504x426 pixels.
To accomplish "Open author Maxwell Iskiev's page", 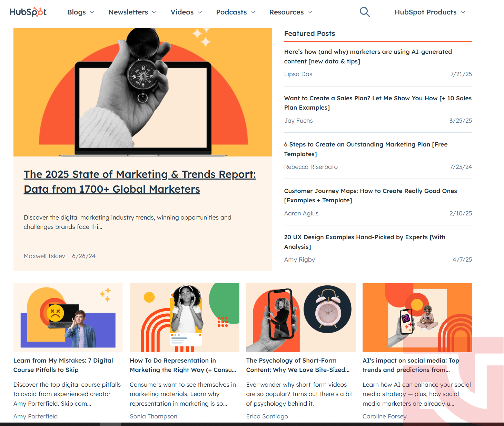I will pos(45,256).
